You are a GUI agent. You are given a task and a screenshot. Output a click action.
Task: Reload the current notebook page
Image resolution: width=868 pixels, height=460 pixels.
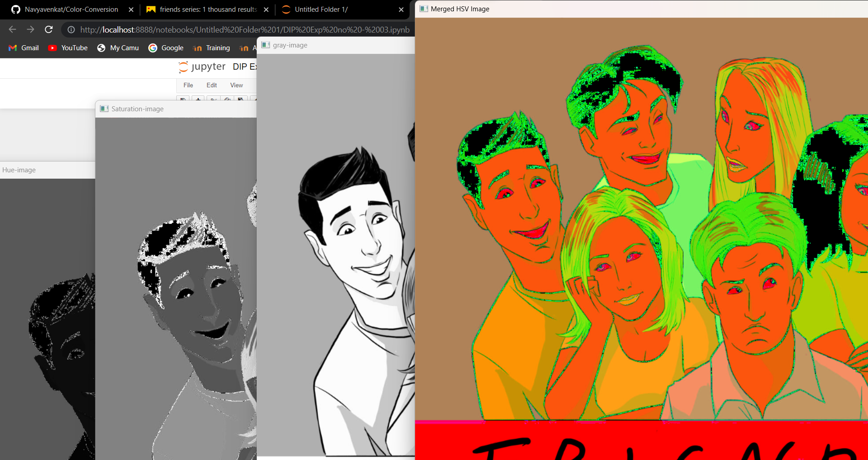(x=49, y=29)
